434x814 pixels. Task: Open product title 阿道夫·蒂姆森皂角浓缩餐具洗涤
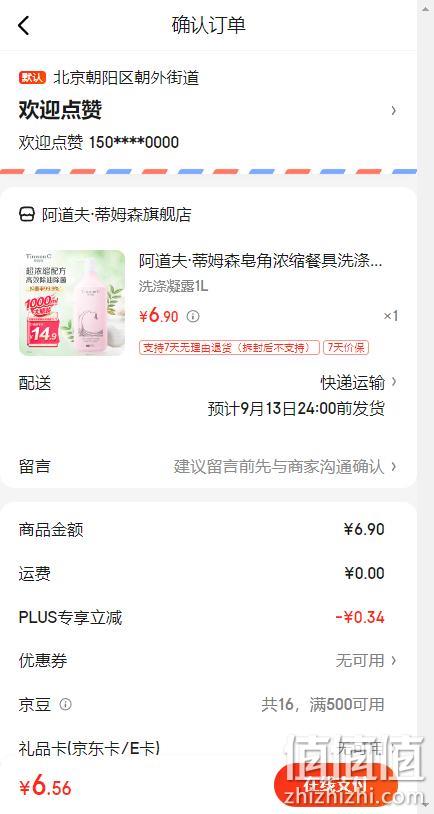261,261
